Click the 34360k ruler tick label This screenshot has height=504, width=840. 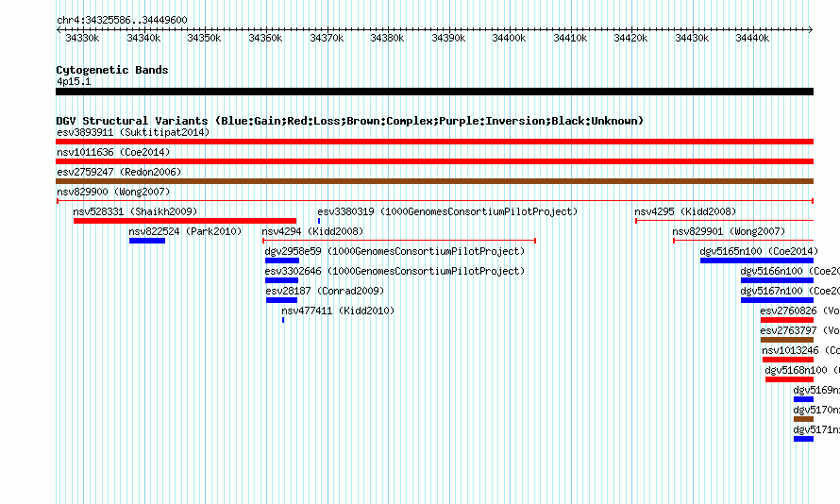[265, 38]
